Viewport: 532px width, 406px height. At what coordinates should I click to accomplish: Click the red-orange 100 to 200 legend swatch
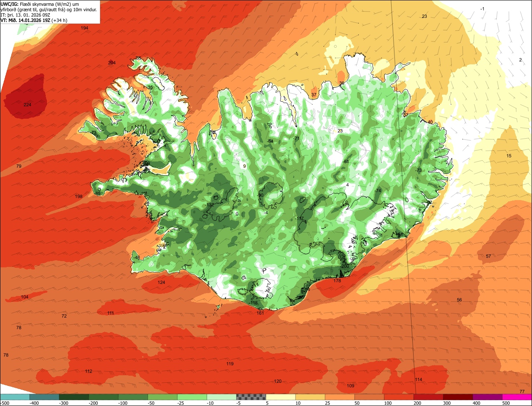tap(398, 397)
